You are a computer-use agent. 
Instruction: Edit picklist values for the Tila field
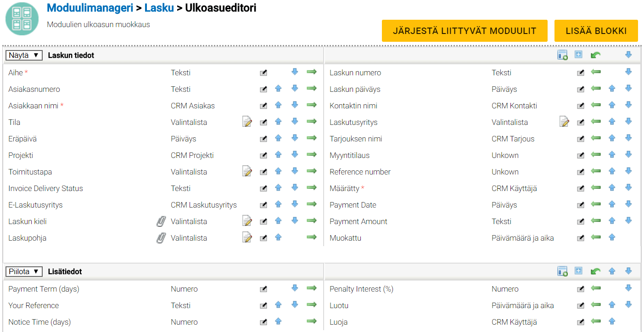tap(247, 122)
